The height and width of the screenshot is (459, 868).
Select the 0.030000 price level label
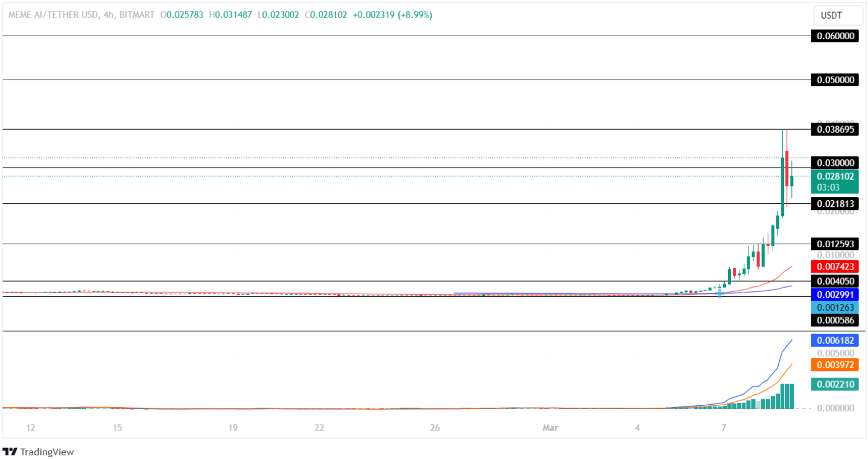coord(835,163)
